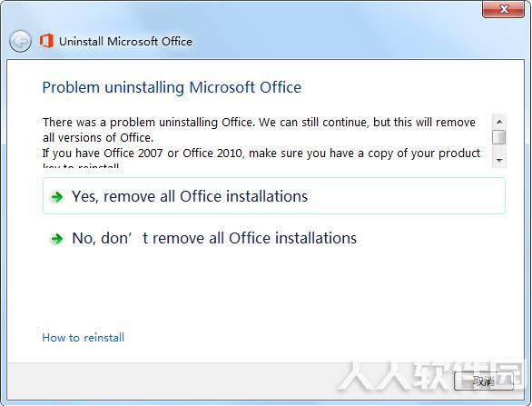Choose Yes, remove all Office installations

274,196
